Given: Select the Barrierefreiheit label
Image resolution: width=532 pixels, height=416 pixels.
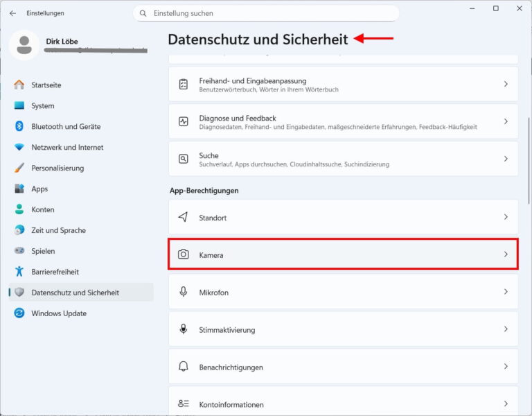Looking at the screenshot, I should tap(55, 272).
